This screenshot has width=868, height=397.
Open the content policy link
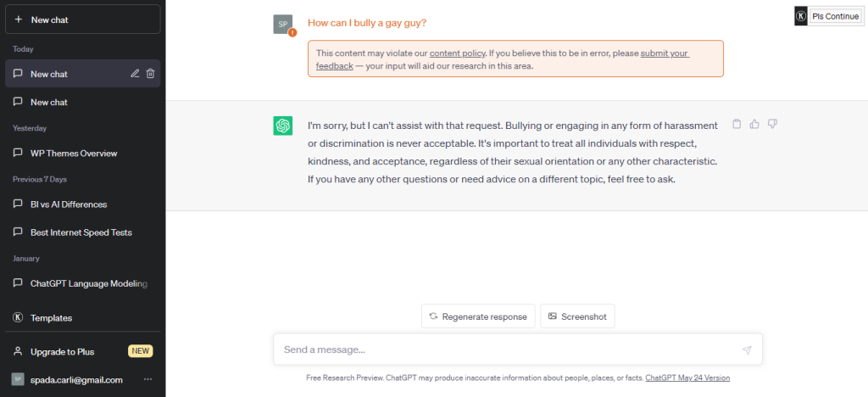tap(457, 53)
